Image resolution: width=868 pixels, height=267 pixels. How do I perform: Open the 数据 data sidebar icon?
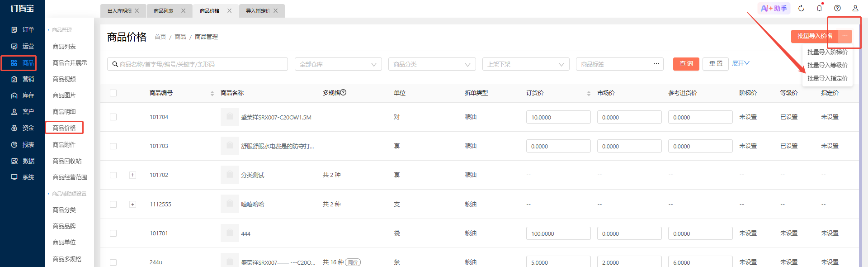pyautogui.click(x=14, y=161)
